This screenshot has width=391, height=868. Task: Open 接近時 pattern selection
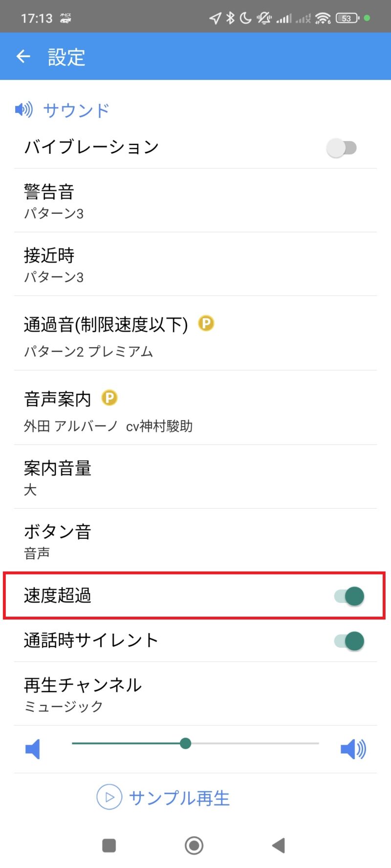(x=195, y=264)
